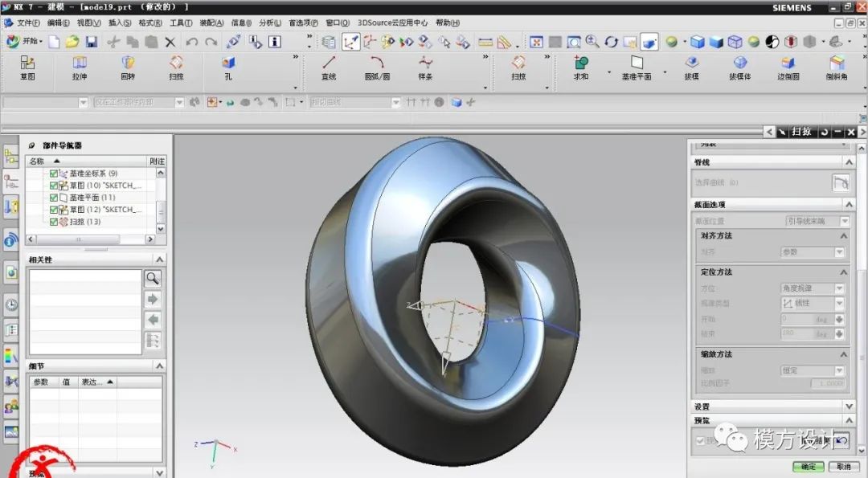The height and width of the screenshot is (478, 868).
Task: Choose the Datum Plane (基准平面) tool
Action: coord(637,68)
